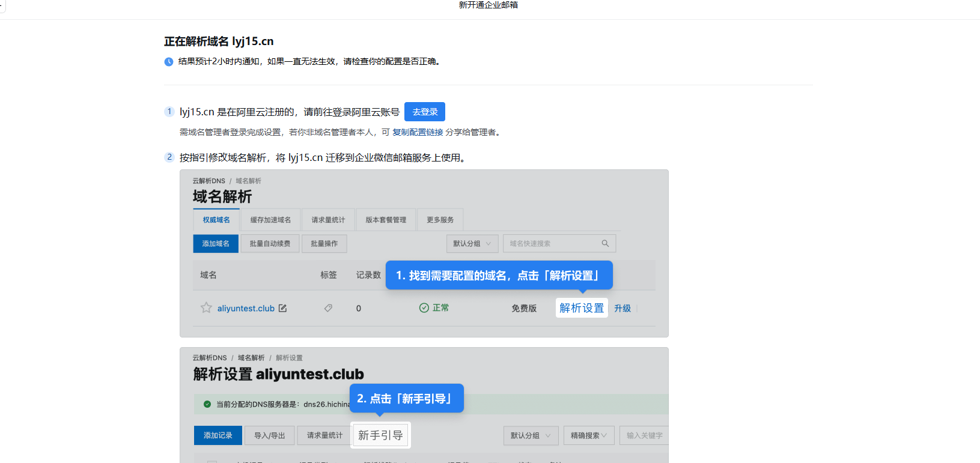
Task: Switch to the 缓存加速域名 tab
Action: click(x=270, y=220)
